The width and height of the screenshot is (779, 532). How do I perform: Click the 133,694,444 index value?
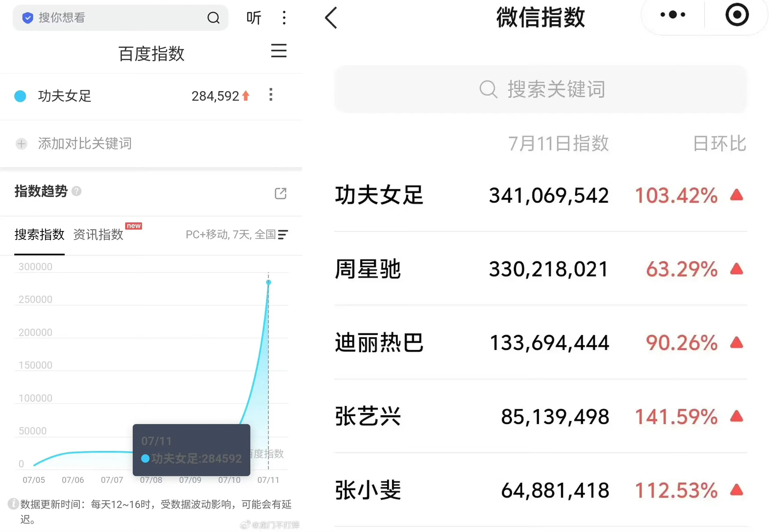[x=549, y=343]
